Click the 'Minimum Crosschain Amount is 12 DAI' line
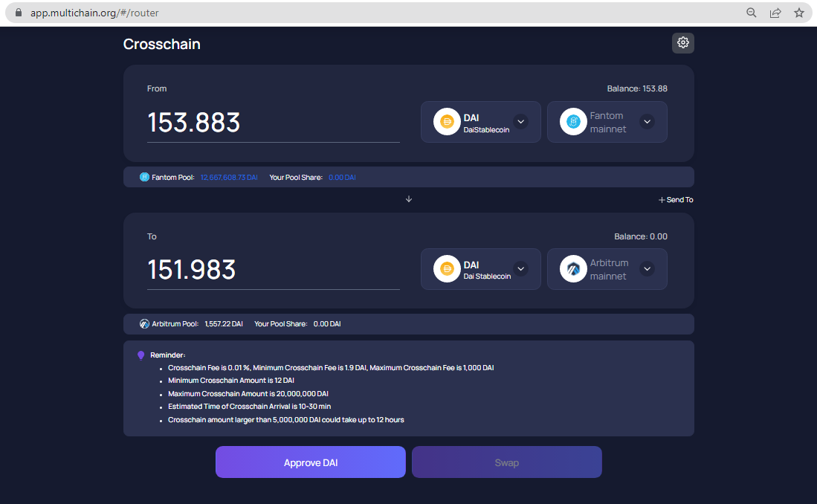Image resolution: width=817 pixels, height=504 pixels. pos(230,381)
